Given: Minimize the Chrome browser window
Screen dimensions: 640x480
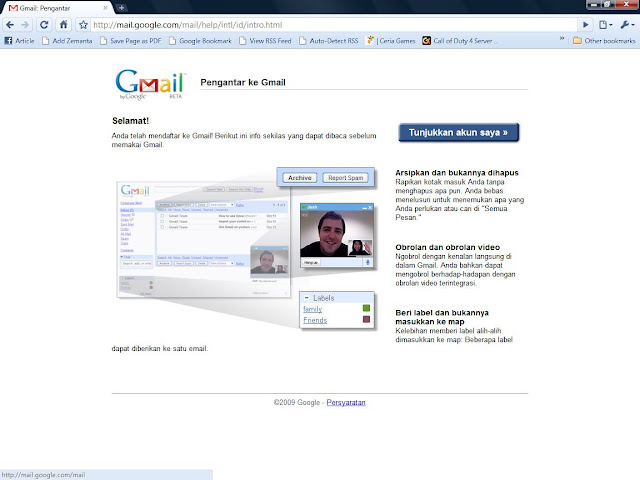Looking at the screenshot, I should (594, 4).
